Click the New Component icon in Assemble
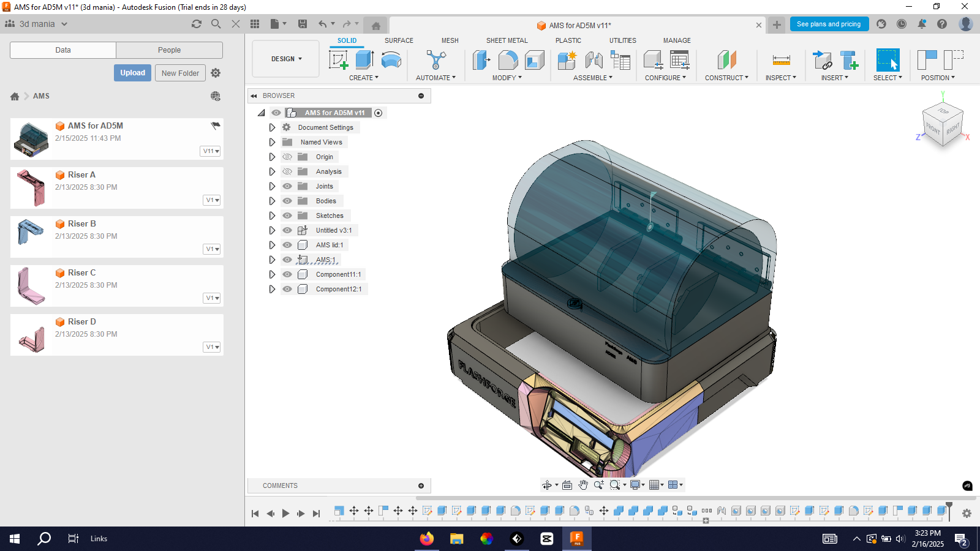980x551 pixels. (x=567, y=60)
